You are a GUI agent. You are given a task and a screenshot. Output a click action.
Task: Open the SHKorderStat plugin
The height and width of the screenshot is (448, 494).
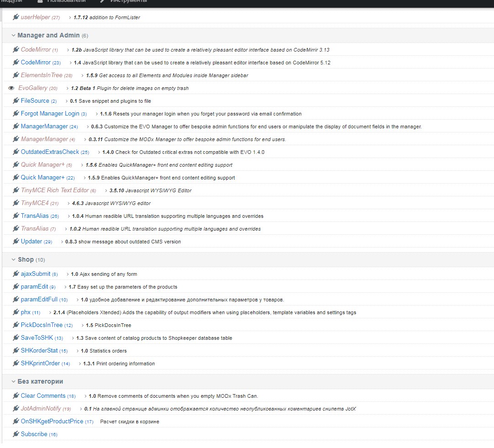(39, 350)
